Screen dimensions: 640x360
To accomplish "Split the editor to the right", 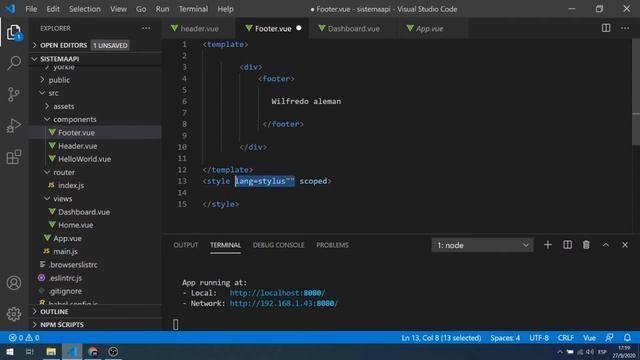I will pyautogui.click(x=606, y=28).
